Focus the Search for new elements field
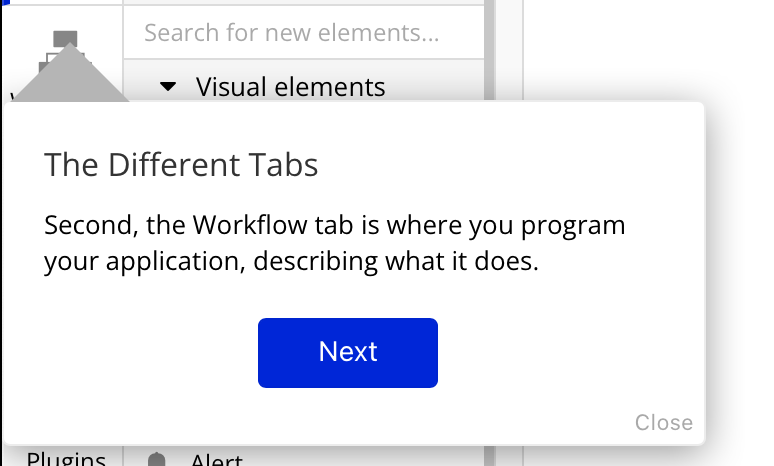Screen dimensions: 774x466 point(304,33)
